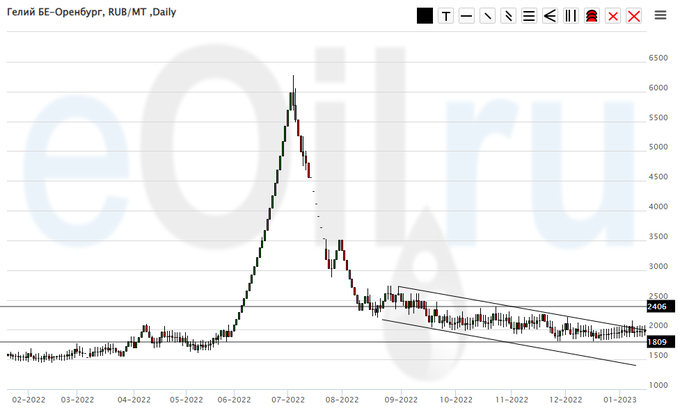The height and width of the screenshot is (408, 680).
Task: Click the 2406 price level label
Action: [x=657, y=306]
